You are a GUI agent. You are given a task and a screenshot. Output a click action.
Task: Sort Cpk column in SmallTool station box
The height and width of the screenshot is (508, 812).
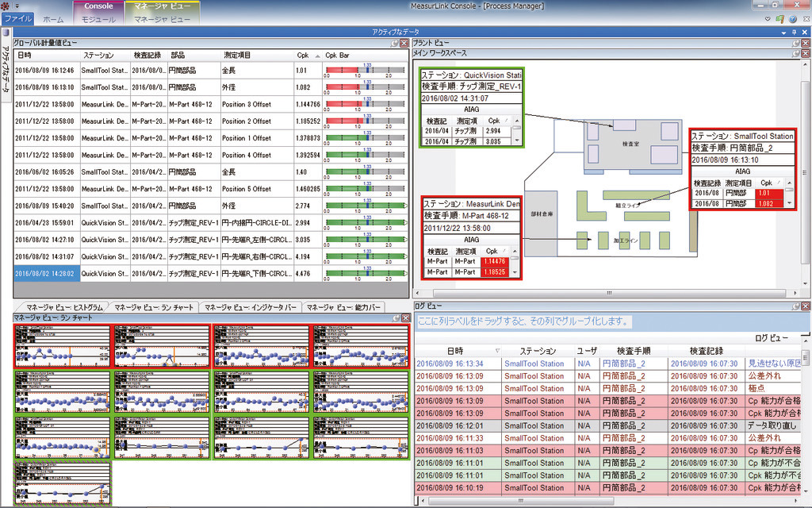pyautogui.click(x=770, y=183)
